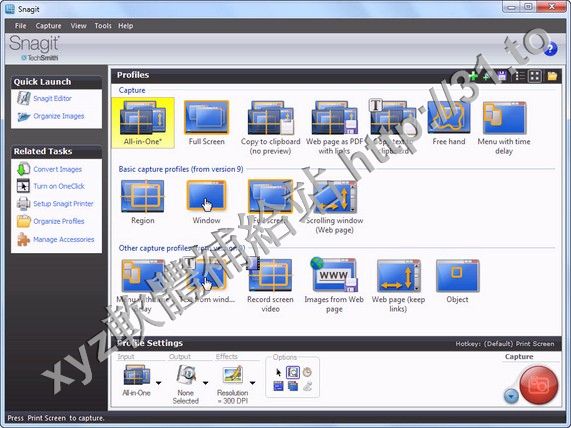This screenshot has width=571, height=428.
Task: Toggle the keep links option
Action: click(x=307, y=386)
